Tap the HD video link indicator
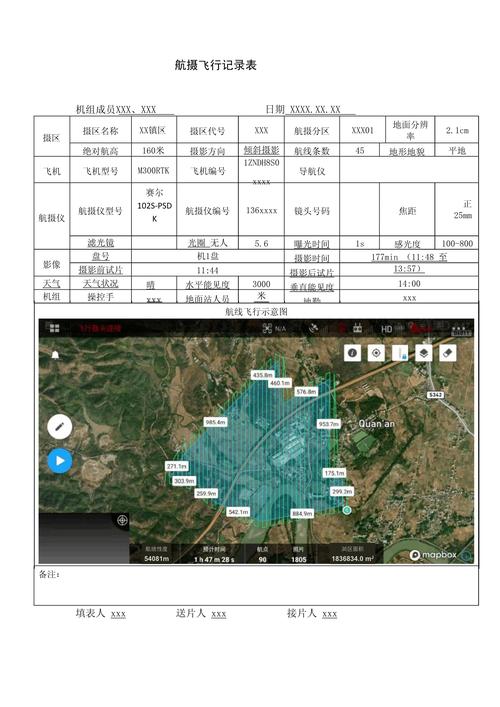 click(386, 329)
